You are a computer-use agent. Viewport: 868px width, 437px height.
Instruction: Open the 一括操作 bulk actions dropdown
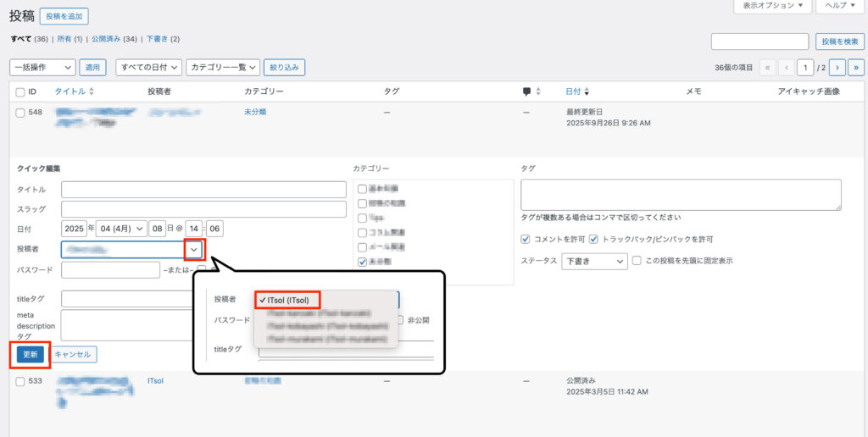click(x=42, y=67)
